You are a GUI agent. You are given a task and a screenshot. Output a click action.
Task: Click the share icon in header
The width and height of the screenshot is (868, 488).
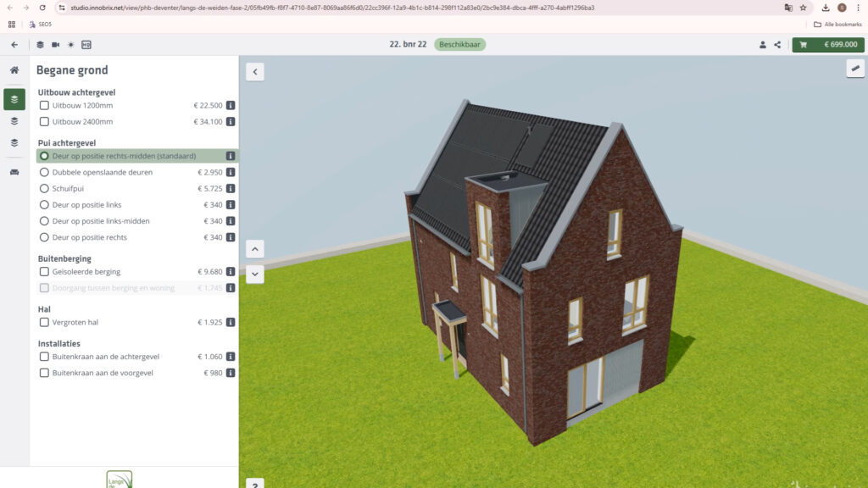(777, 45)
